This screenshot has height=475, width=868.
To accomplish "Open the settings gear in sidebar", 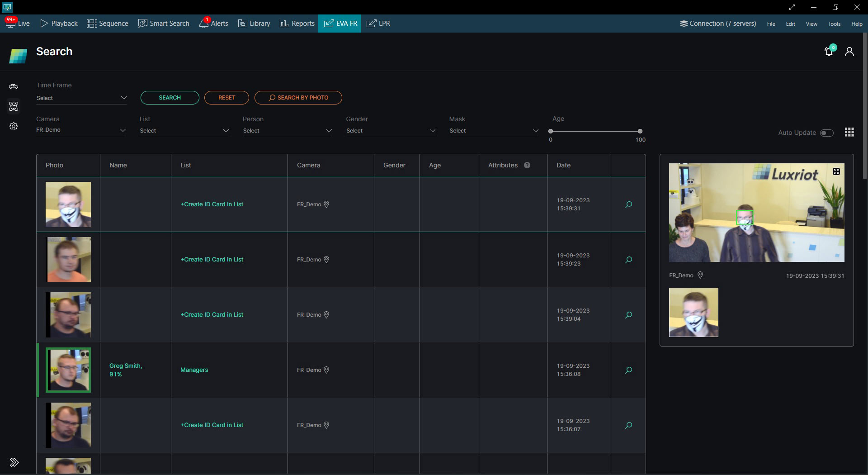I will pos(14,126).
